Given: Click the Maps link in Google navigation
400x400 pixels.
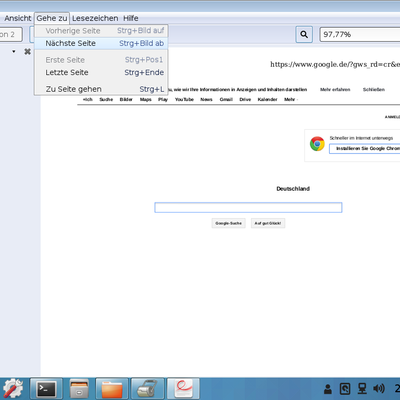Looking at the screenshot, I should click(146, 99).
